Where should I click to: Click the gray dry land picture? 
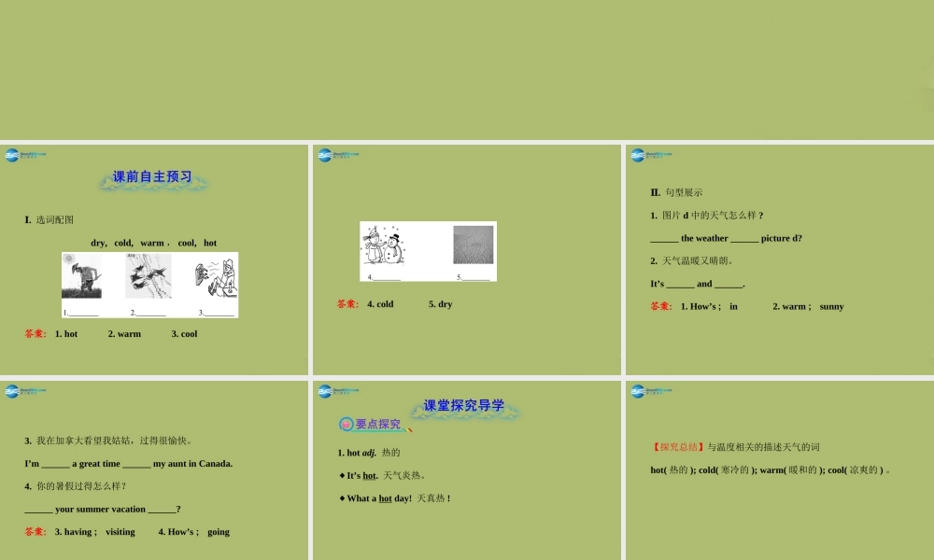473,245
